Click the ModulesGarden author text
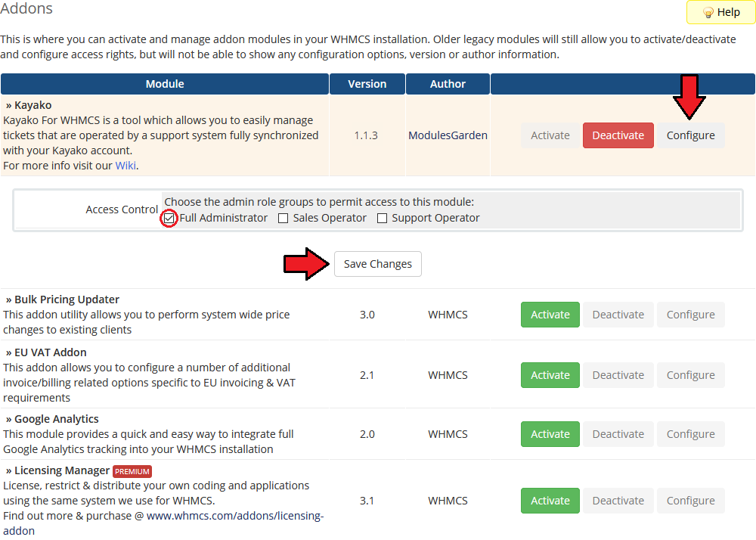Screen dimensions: 756x540 (x=448, y=135)
